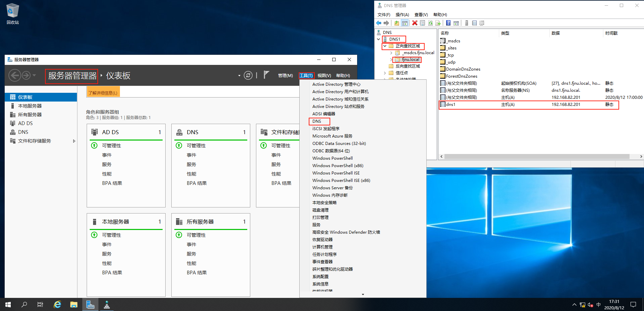Image resolution: width=644 pixels, height=311 pixels.
Task: Click the New Host server icon in toolbar
Action: 467,23
